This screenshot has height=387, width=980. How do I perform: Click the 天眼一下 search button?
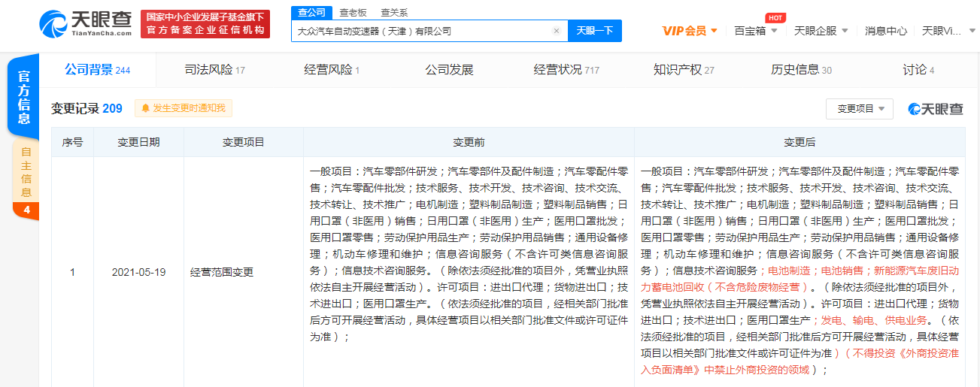tap(595, 31)
